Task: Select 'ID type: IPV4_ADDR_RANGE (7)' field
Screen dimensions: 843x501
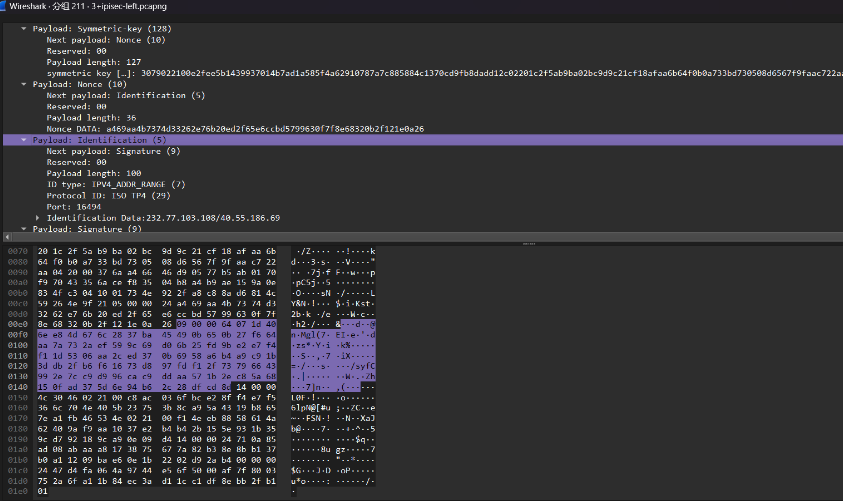Action: coord(116,184)
